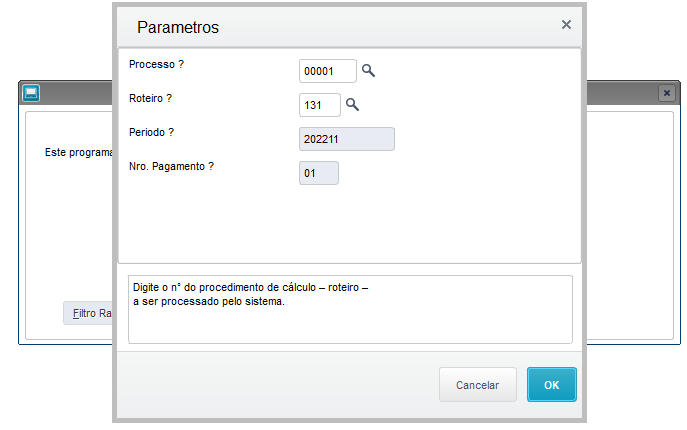Viewport: 687px width, 430px height.
Task: Click the Processo ? label
Action: (156, 64)
